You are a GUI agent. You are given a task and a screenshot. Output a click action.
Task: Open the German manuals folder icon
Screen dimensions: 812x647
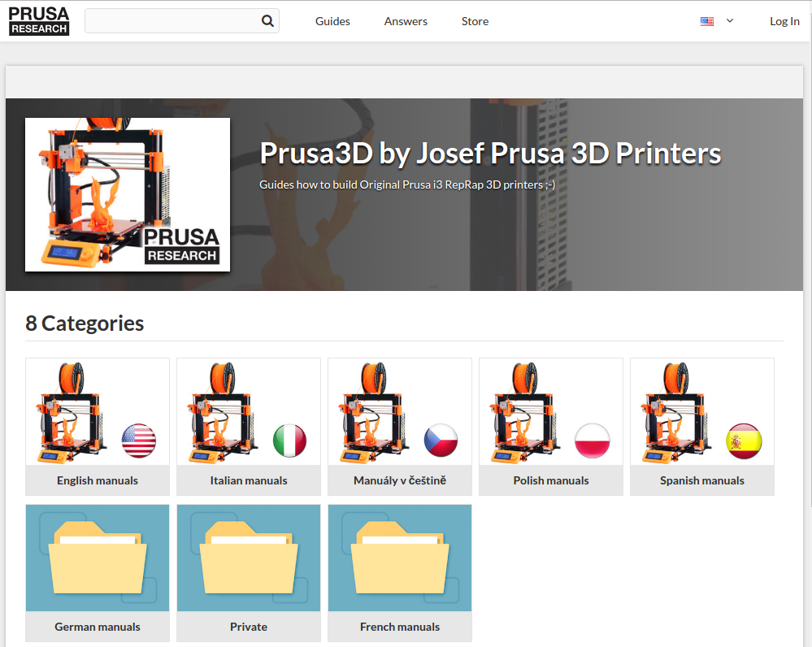point(98,558)
